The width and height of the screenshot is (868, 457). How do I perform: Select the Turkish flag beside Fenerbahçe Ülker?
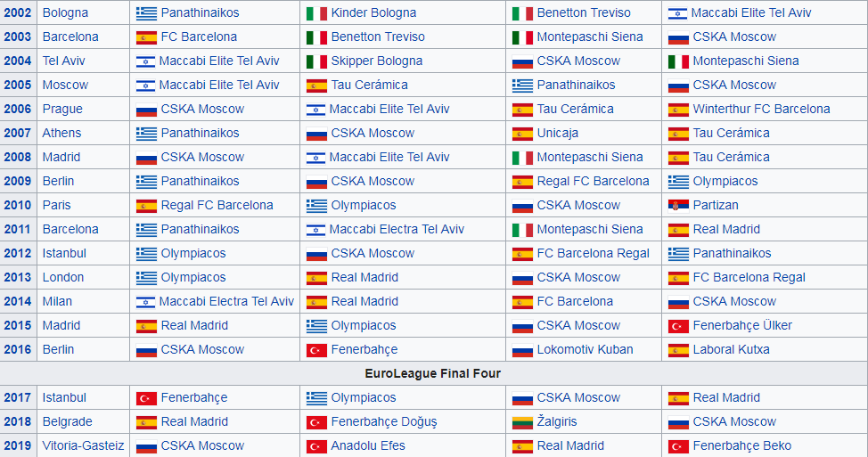[678, 325]
